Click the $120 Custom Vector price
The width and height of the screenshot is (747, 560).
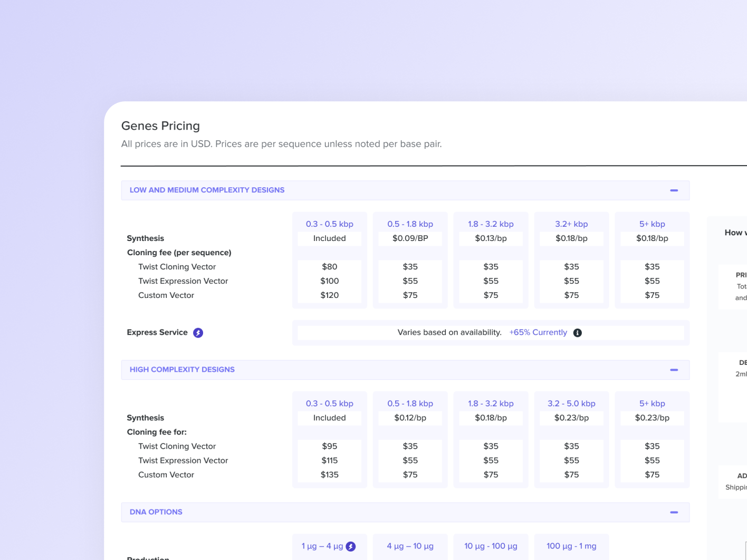[330, 295]
